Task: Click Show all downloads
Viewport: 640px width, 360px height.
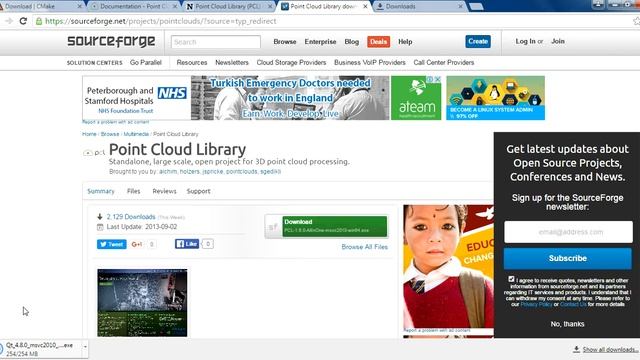Action: pos(609,350)
